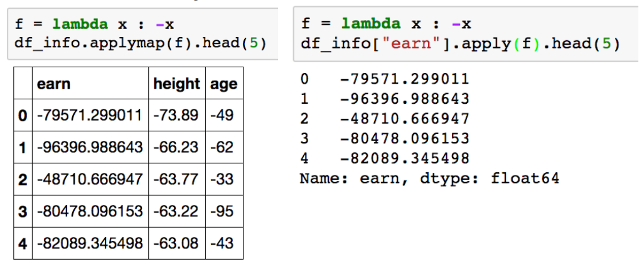Click "lambda" keyword in the left cell
The height and width of the screenshot is (271, 644).
(80, 25)
